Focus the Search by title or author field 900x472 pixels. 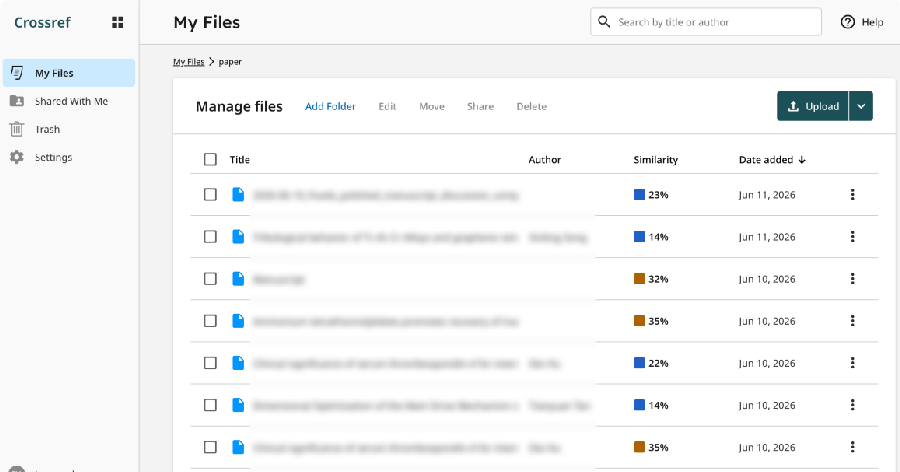click(x=706, y=22)
